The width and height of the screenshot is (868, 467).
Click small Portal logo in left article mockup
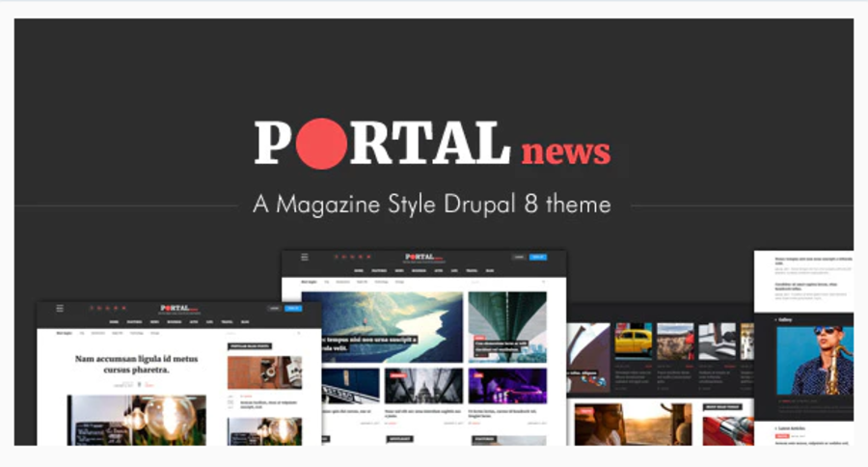pyautogui.click(x=178, y=309)
